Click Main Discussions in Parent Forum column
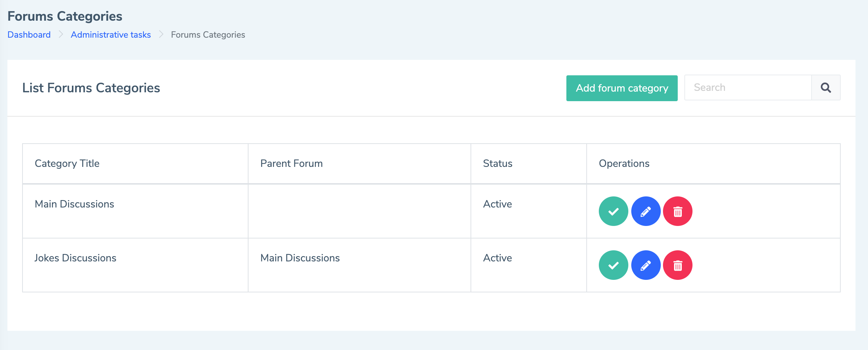868x350 pixels. pos(300,258)
